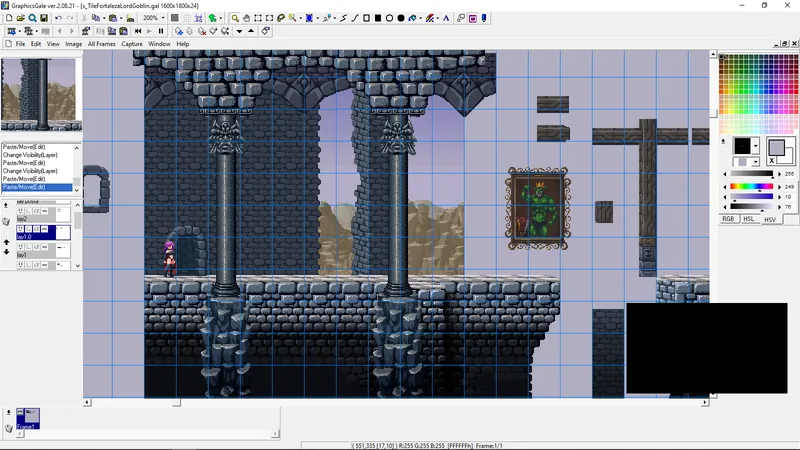Open the File menu
The width and height of the screenshot is (800, 450).
coord(20,44)
